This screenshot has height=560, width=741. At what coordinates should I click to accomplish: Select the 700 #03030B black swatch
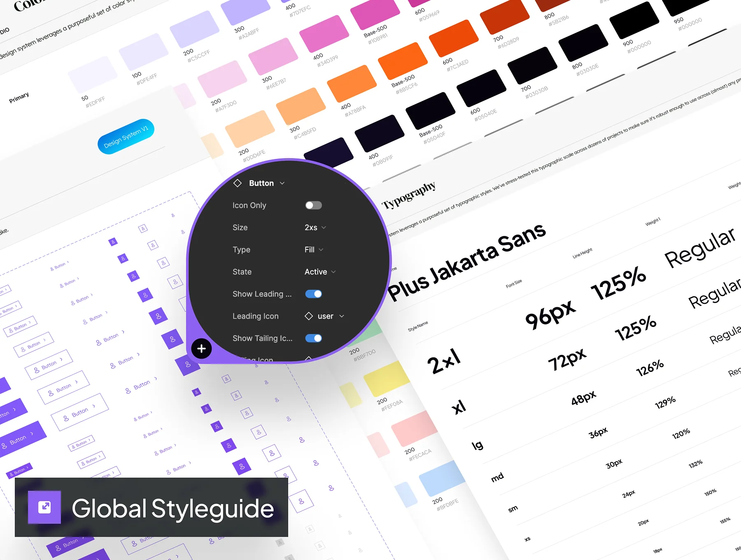tap(532, 65)
